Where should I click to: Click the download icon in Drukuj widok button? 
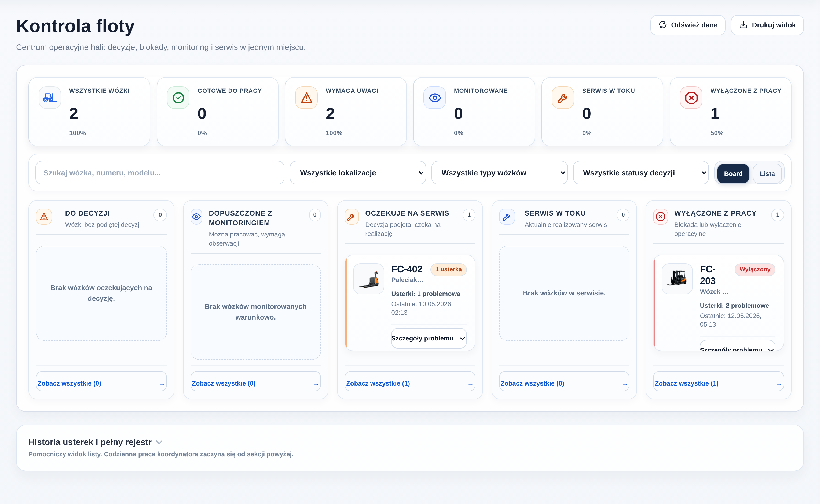[743, 25]
